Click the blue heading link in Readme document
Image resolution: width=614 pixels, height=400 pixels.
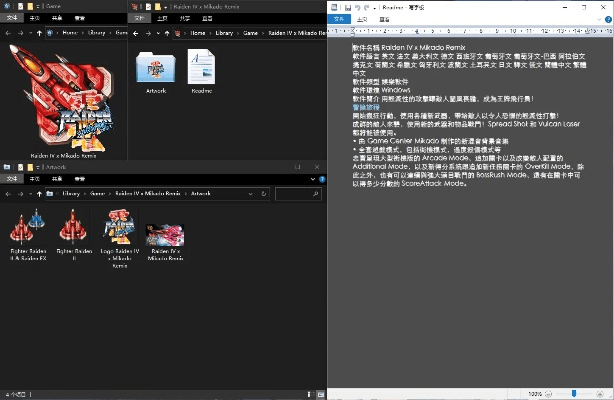coord(366,107)
